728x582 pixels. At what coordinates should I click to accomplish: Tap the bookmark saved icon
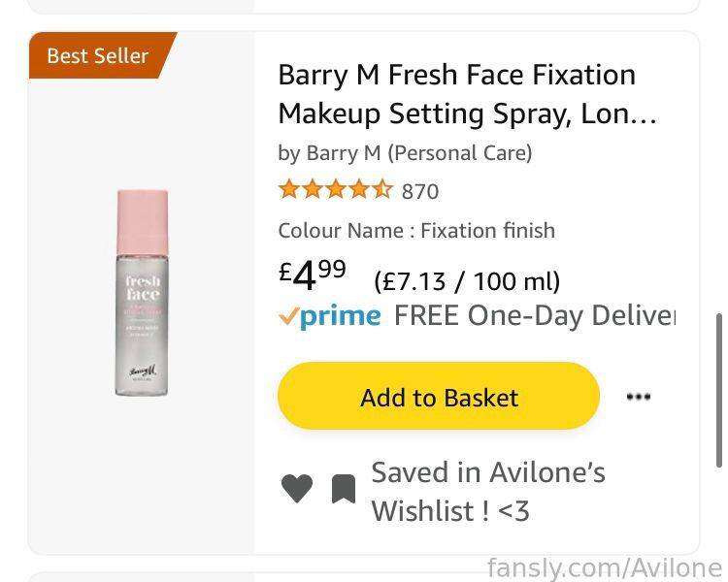[344, 489]
